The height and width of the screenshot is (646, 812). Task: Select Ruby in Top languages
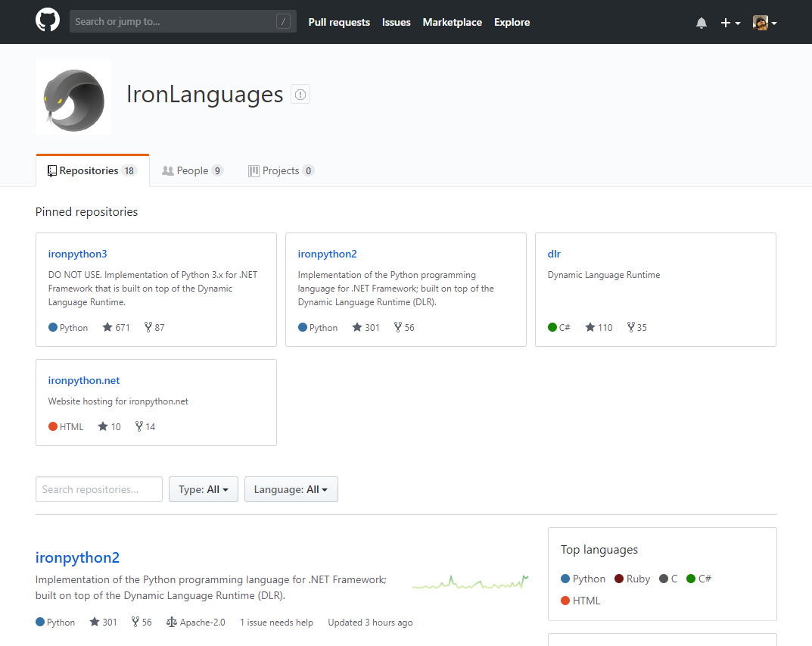point(632,579)
